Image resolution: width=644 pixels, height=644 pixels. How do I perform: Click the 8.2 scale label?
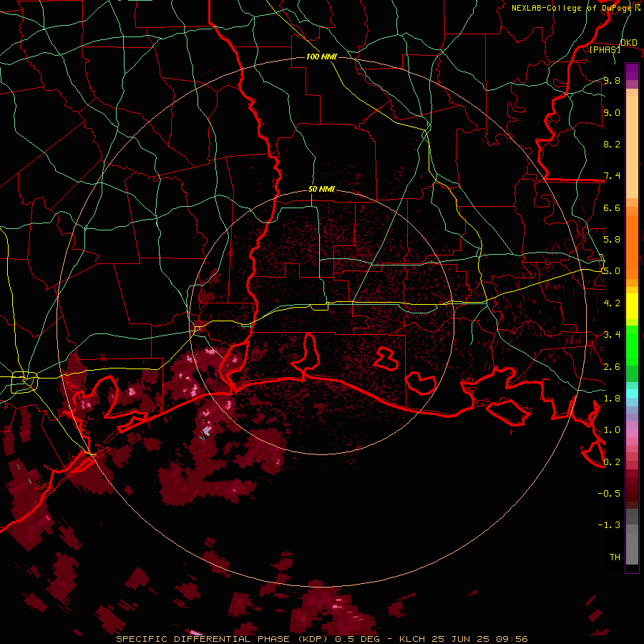point(612,144)
